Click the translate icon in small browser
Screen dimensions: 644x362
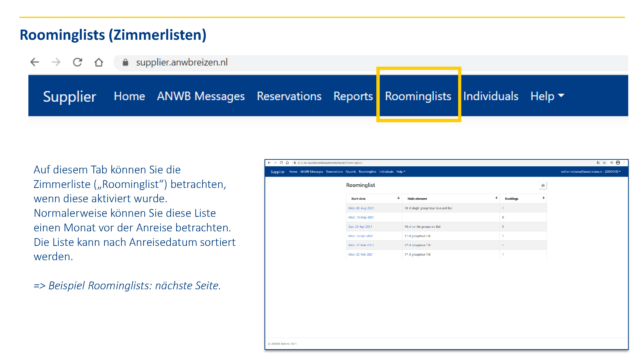pyautogui.click(x=598, y=163)
